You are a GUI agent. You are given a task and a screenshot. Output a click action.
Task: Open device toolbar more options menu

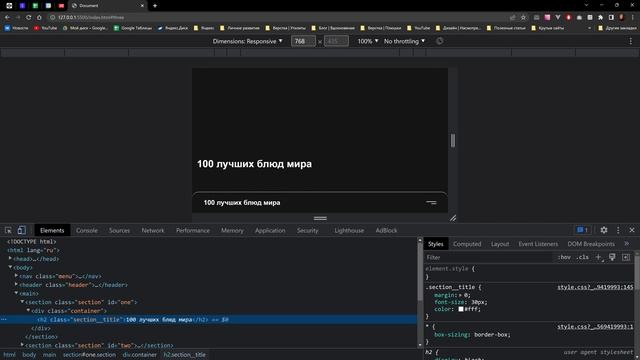[x=631, y=41]
